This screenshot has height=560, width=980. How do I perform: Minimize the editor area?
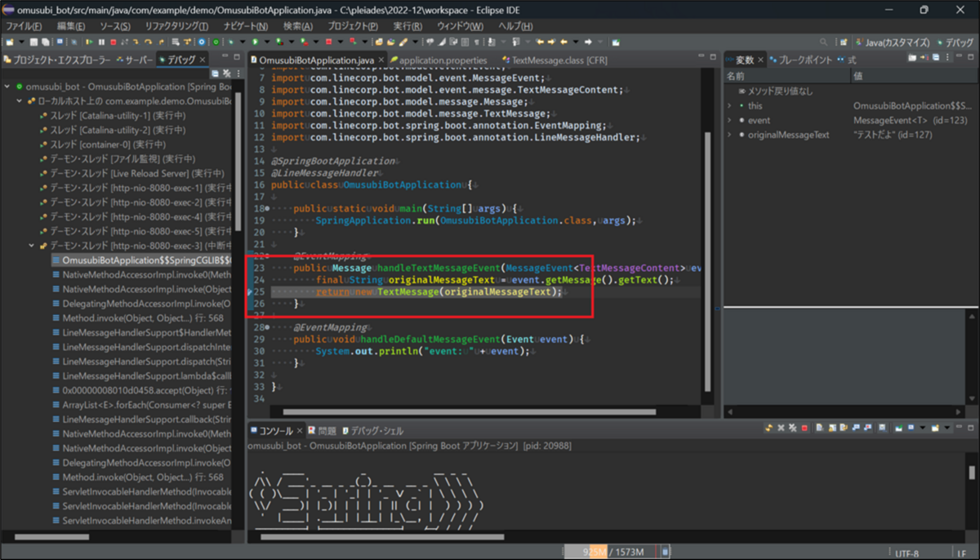702,56
